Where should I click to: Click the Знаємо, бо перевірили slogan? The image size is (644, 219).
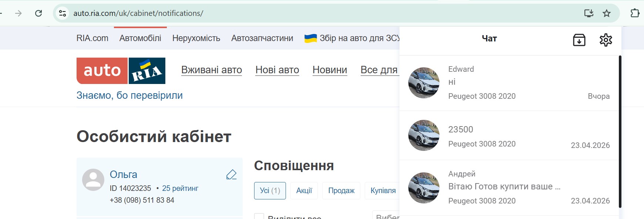129,95
